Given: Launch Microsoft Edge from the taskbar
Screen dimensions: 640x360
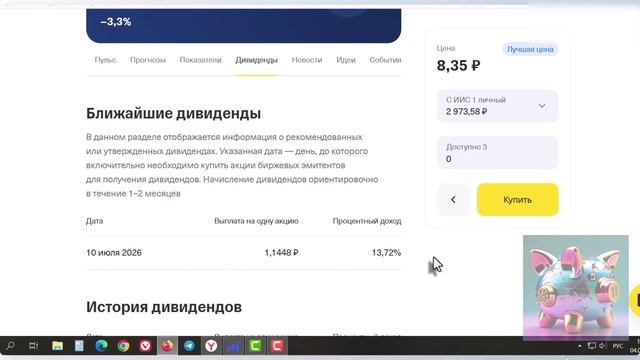Looking at the screenshot, I should point(101,346).
